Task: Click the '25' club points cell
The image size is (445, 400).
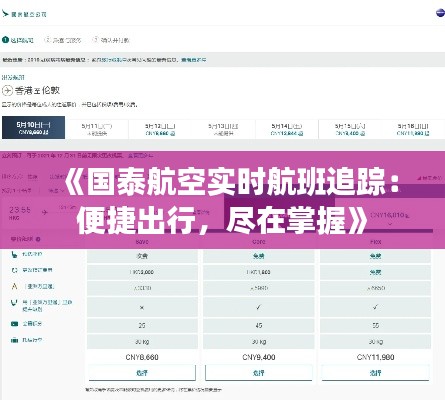Action: (x=142, y=325)
